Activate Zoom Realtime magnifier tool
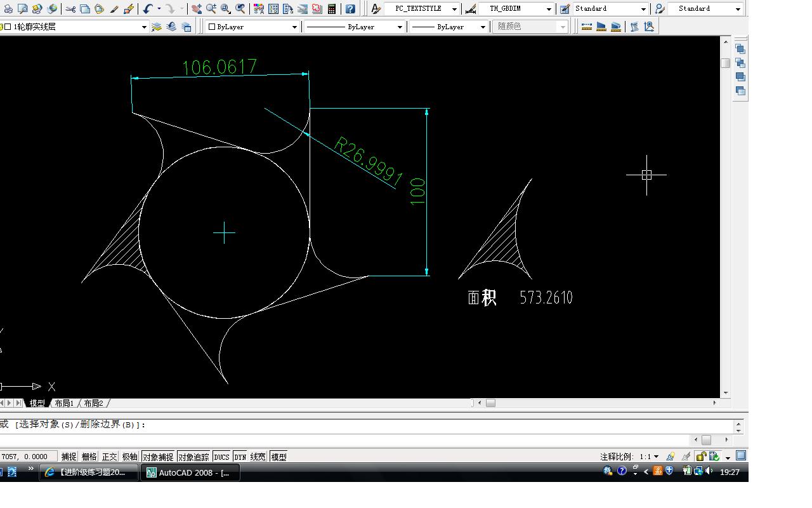This screenshot has width=812, height=508. (211, 9)
